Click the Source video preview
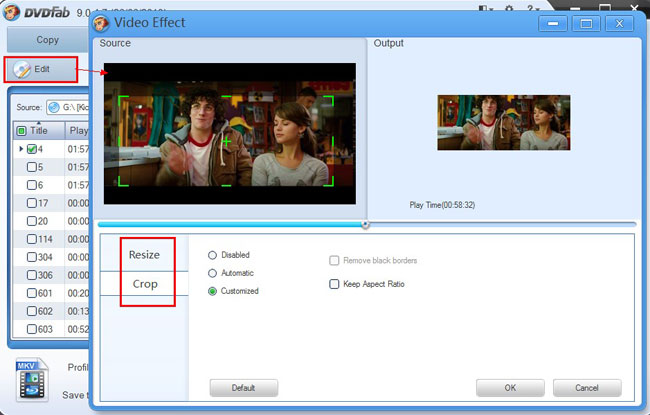 point(230,133)
